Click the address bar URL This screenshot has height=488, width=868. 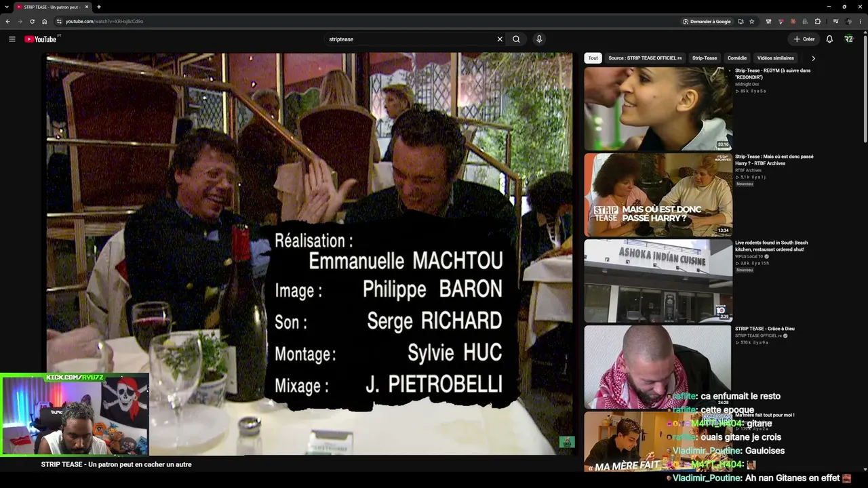click(104, 21)
